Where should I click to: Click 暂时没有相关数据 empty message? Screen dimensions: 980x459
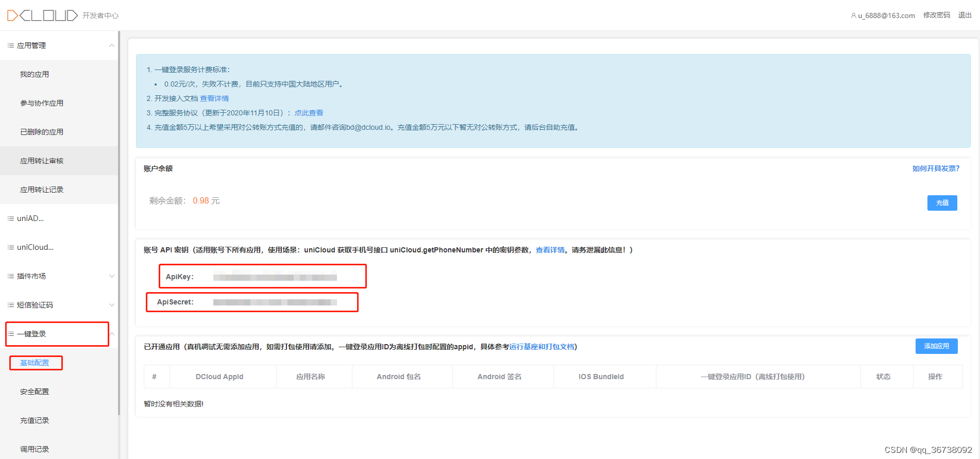point(174,404)
